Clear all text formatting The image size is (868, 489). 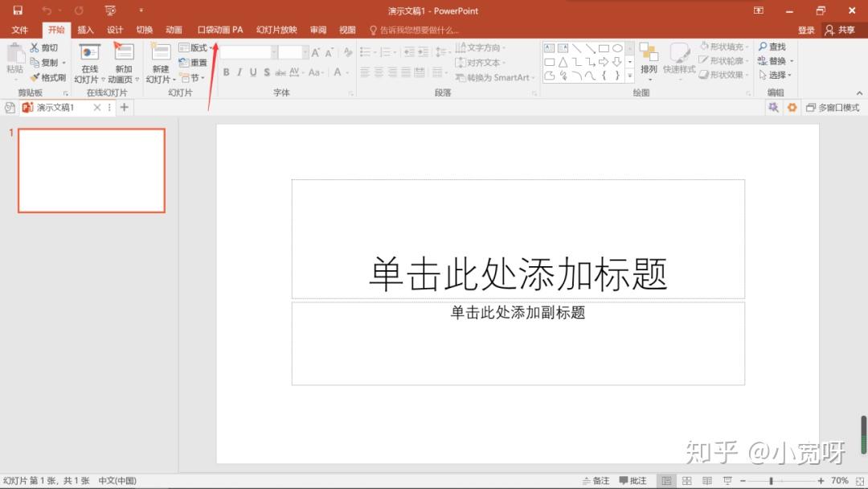[348, 52]
